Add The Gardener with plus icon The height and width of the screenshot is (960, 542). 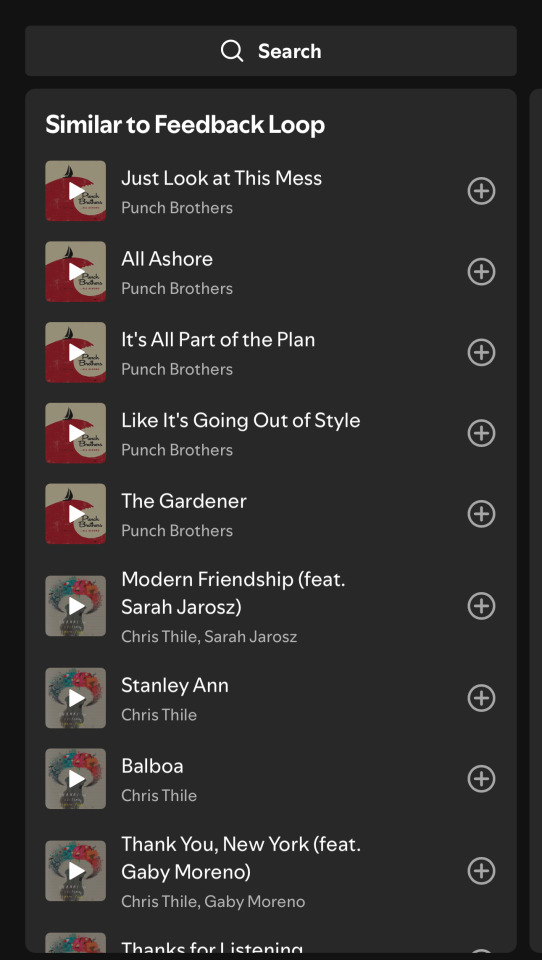pos(481,514)
